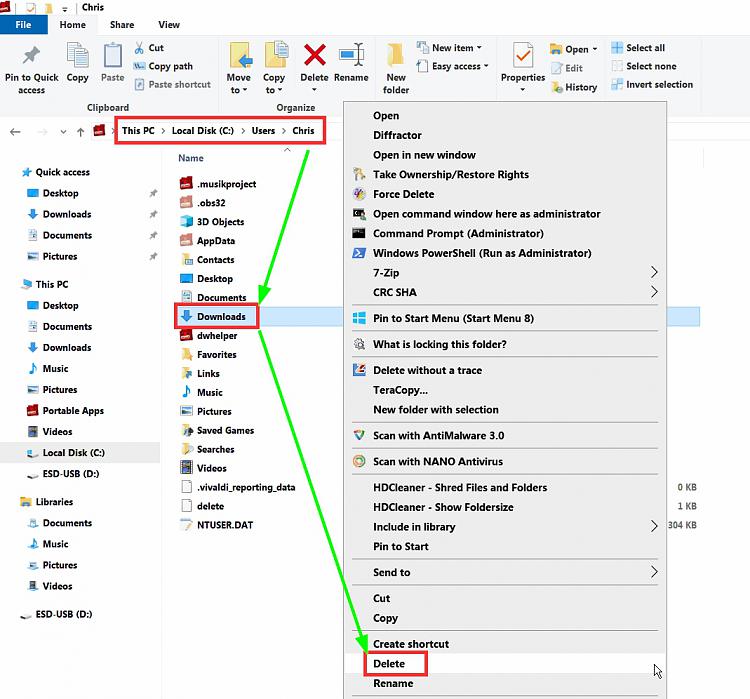Select Create shortcut menu entry
Image resolution: width=750 pixels, height=699 pixels.
click(505, 644)
